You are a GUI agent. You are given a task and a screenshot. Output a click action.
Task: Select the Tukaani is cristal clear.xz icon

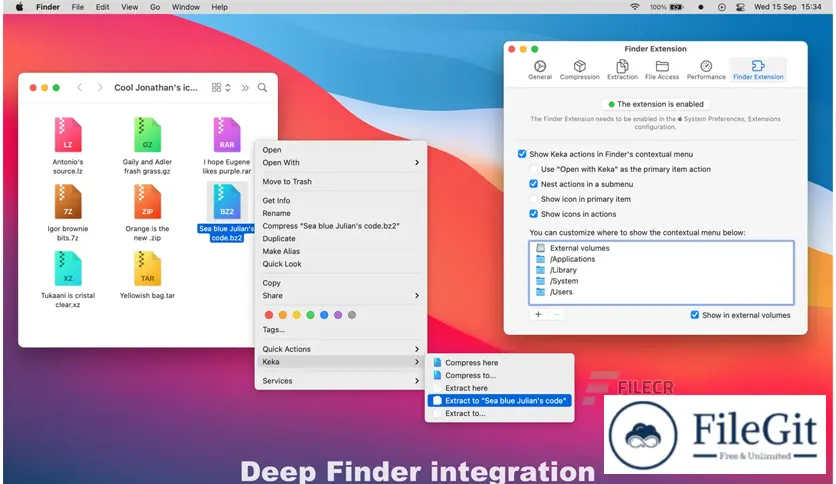[x=68, y=268]
